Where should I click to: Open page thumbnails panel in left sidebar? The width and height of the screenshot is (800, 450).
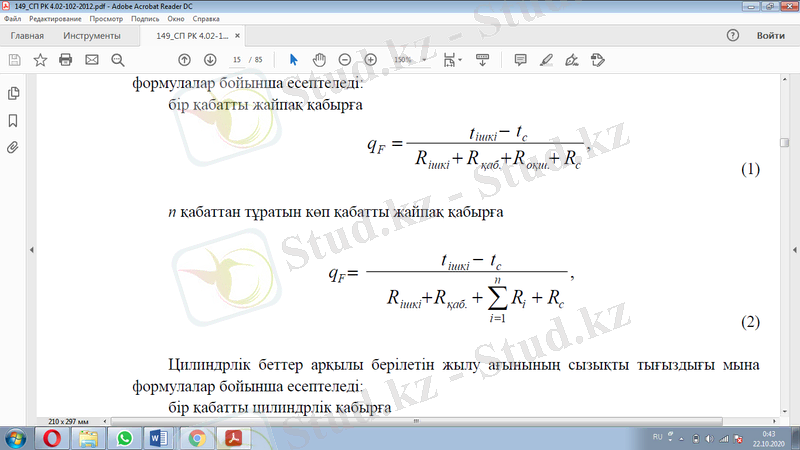[x=14, y=93]
